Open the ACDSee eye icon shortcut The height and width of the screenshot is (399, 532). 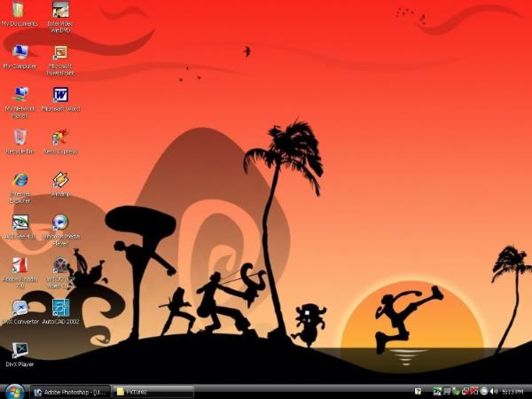tap(20, 227)
